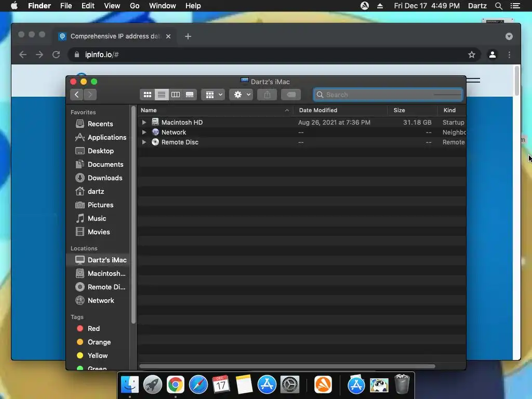Open the Chrome profile menu

click(x=493, y=55)
